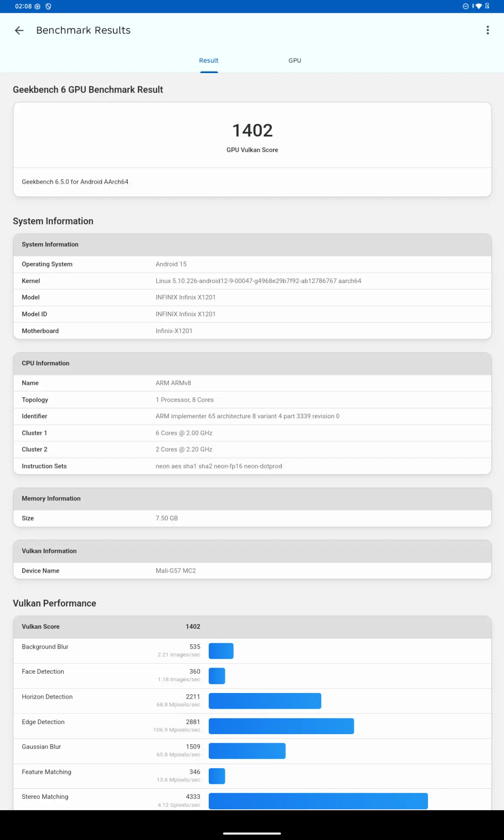Tap the status bar clock
The image size is (504, 840).
coord(23,7)
